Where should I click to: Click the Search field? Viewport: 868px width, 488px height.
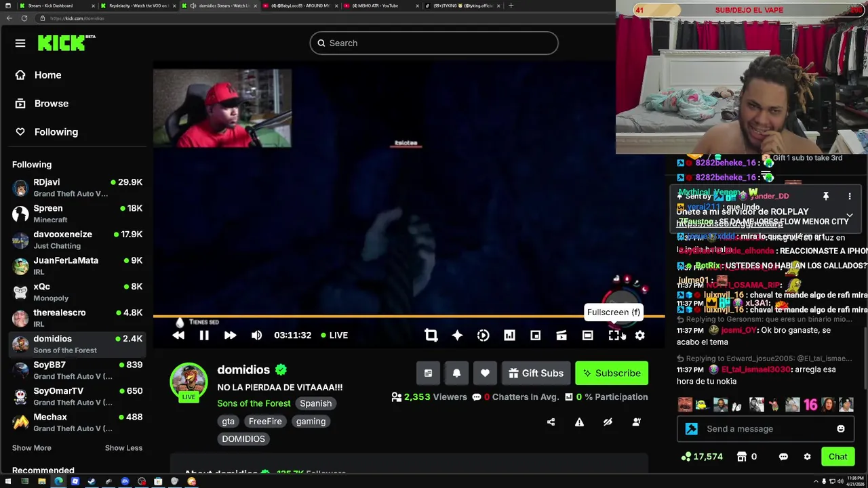pos(434,43)
